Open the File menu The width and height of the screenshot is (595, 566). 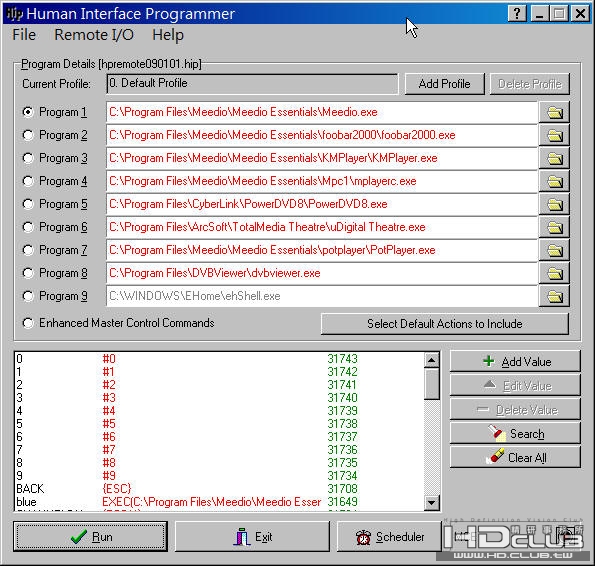pos(24,35)
